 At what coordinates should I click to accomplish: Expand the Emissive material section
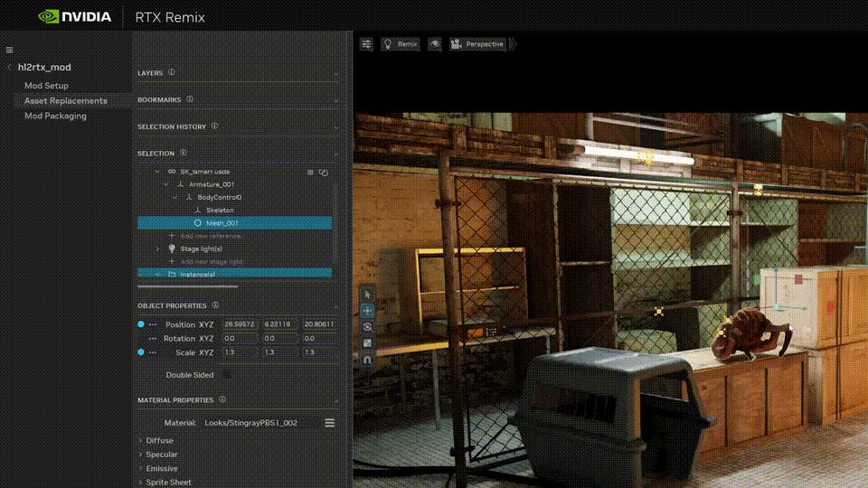pos(141,468)
